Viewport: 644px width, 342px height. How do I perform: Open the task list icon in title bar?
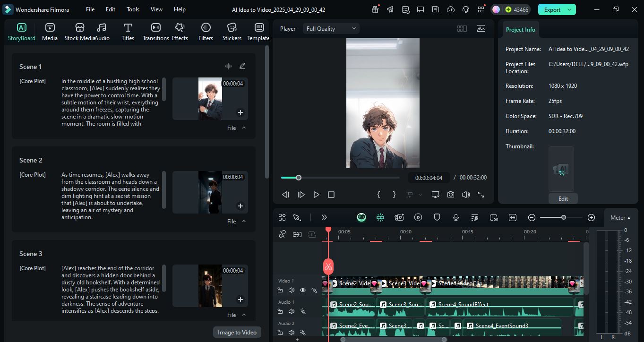pyautogui.click(x=405, y=9)
